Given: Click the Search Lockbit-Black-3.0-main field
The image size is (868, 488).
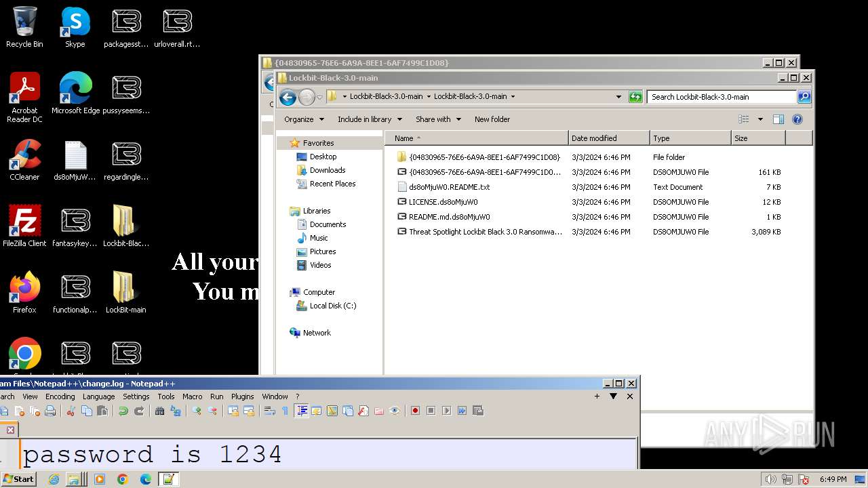Looking at the screenshot, I should pyautogui.click(x=722, y=97).
